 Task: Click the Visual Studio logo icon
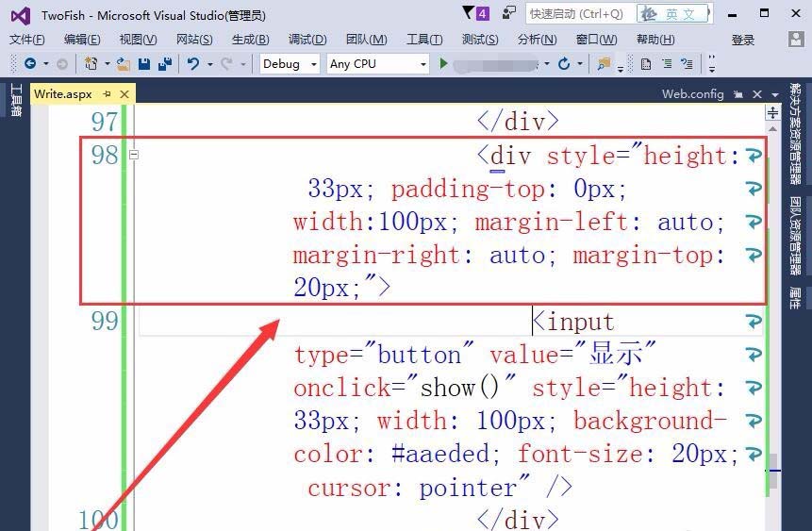click(x=20, y=15)
